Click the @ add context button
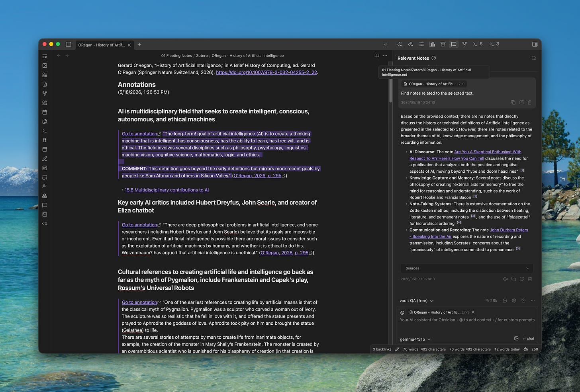Screen dimensions: 580x392 402,312
